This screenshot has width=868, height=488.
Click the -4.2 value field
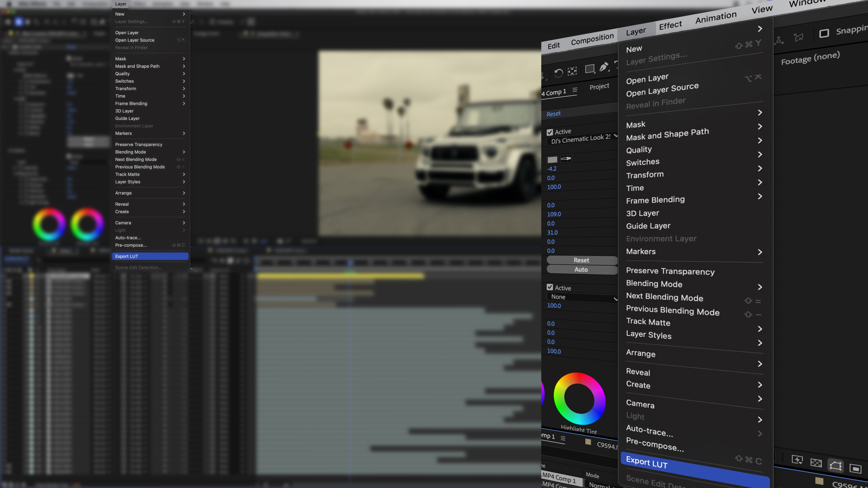552,169
